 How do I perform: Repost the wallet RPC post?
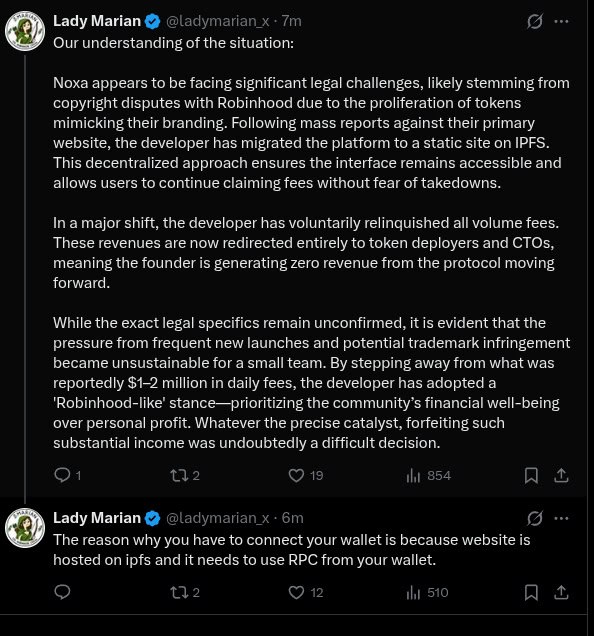click(185, 593)
